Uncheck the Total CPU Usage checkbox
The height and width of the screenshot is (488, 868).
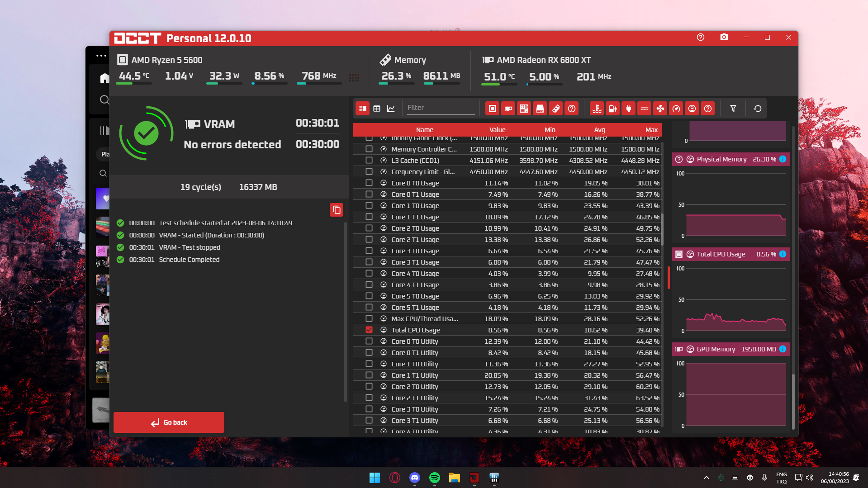369,330
